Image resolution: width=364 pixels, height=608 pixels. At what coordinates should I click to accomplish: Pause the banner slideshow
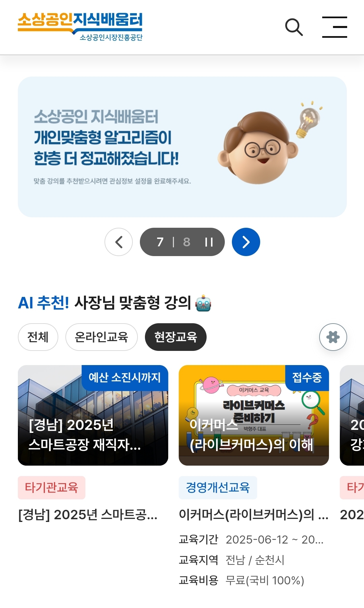click(209, 242)
